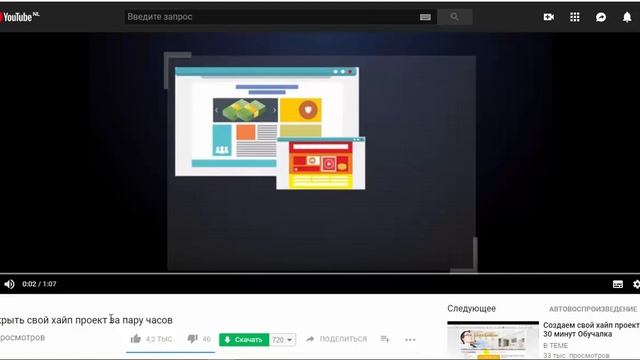Image resolution: width=640 pixels, height=360 pixels.
Task: Click 'Поделиться' share button
Action: (337, 339)
